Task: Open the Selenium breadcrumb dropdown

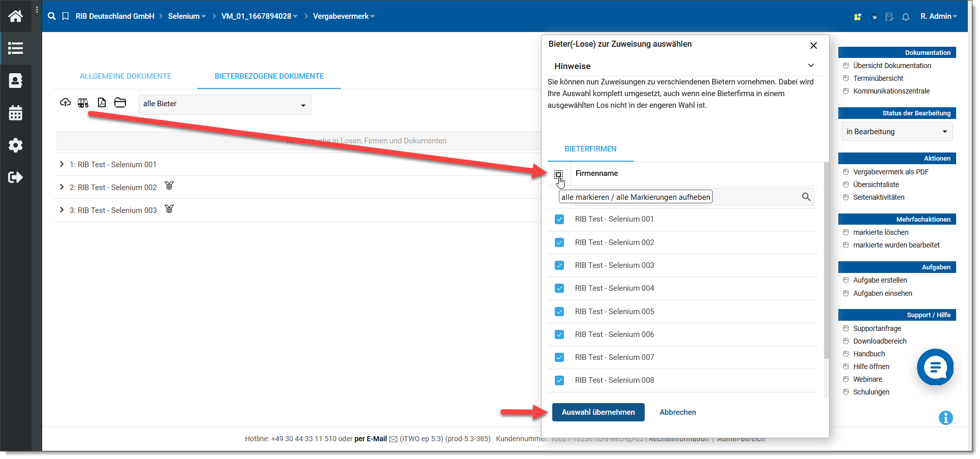Action: pyautogui.click(x=187, y=16)
